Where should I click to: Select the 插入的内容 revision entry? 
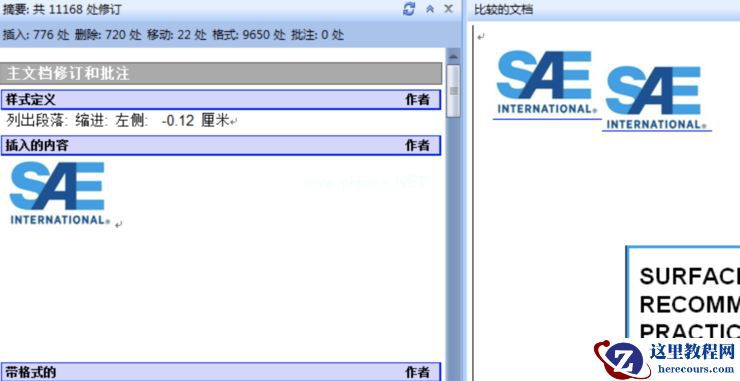pyautogui.click(x=221, y=145)
